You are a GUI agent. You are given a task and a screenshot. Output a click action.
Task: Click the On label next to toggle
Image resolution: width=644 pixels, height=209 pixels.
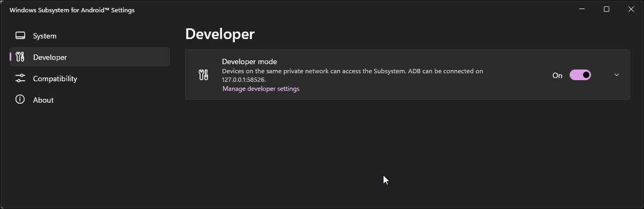(x=557, y=75)
